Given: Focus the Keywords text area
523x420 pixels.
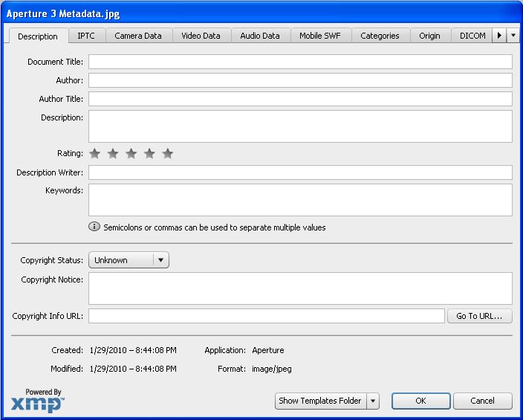Looking at the screenshot, I should pos(300,200).
